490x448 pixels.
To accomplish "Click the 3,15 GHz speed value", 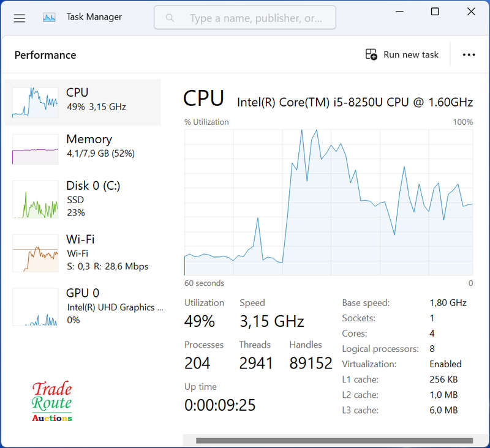I will [x=272, y=321].
